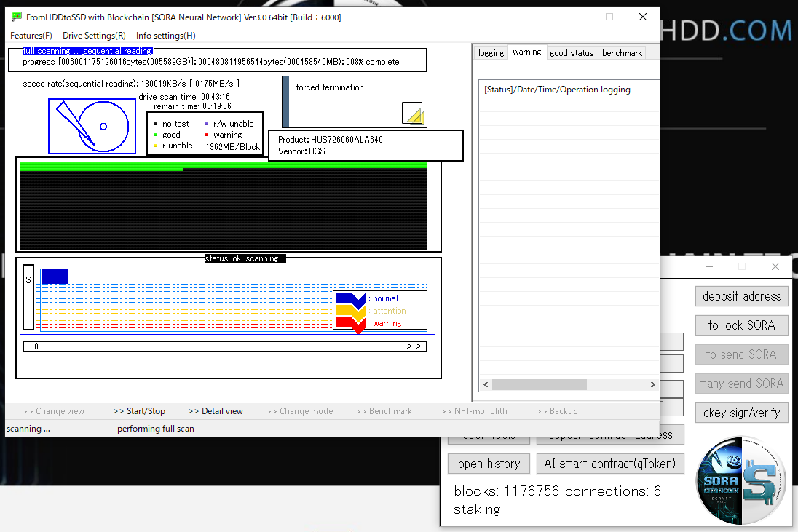Click deposit address in SORA wallet window
This screenshot has width=798, height=532.
741,296
